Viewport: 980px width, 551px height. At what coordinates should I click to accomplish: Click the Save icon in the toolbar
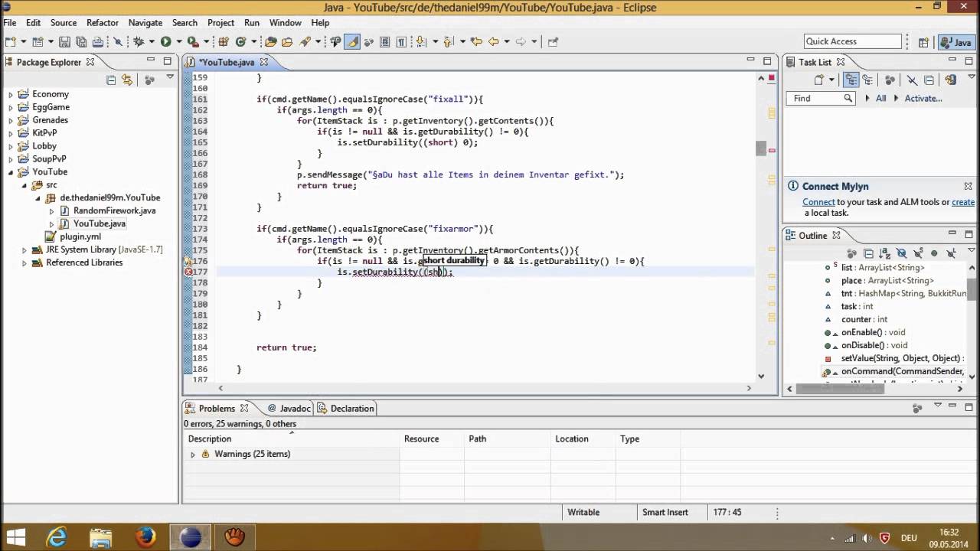pyautogui.click(x=65, y=42)
